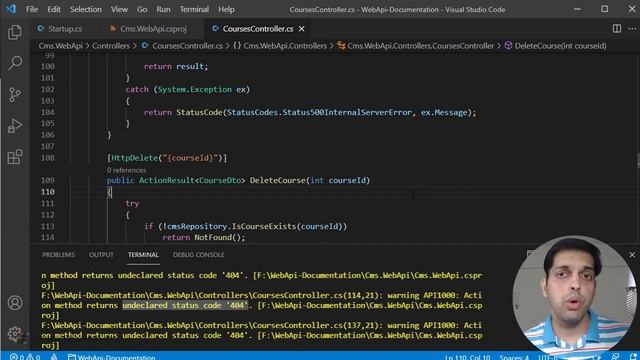Open the Run and Debug view
The height and width of the screenshot is (360, 640).
15,126
